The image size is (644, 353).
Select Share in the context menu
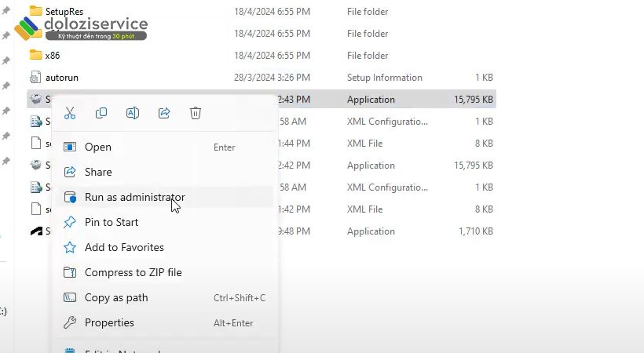pyautogui.click(x=164, y=172)
